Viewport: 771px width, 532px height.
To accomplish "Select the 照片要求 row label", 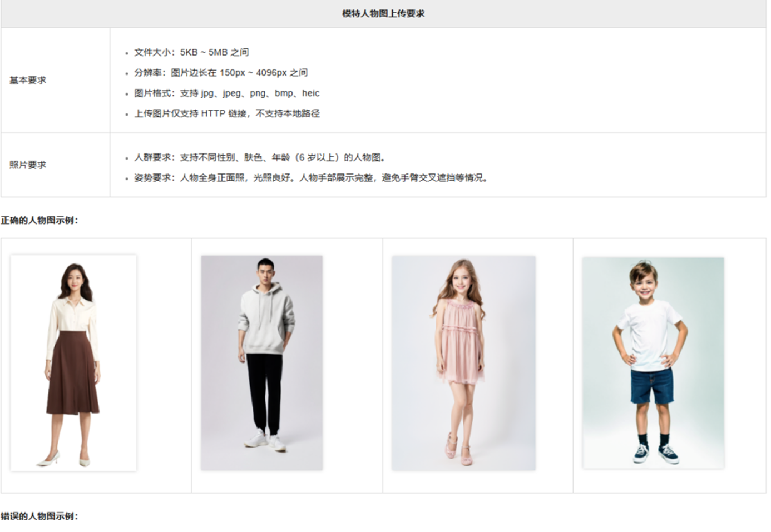I will (x=28, y=165).
